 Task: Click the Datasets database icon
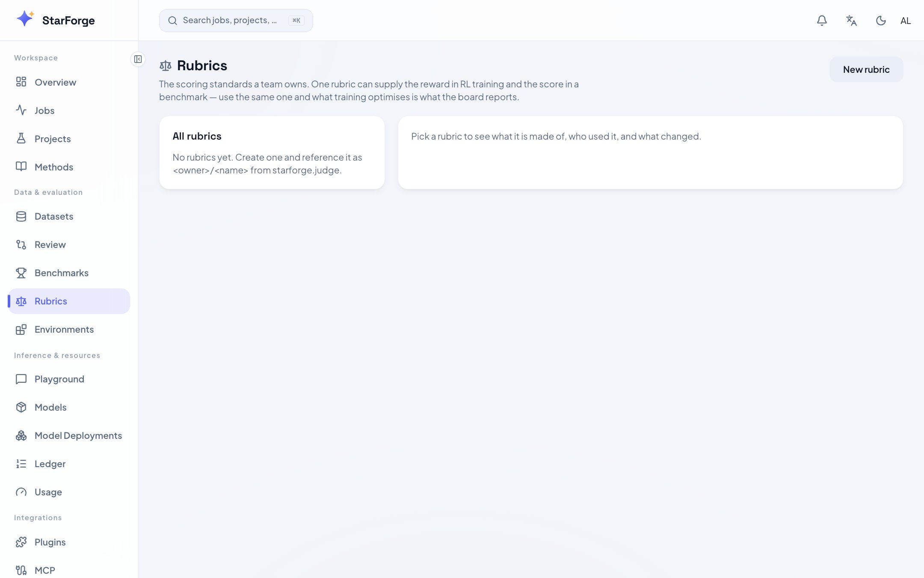pos(21,216)
